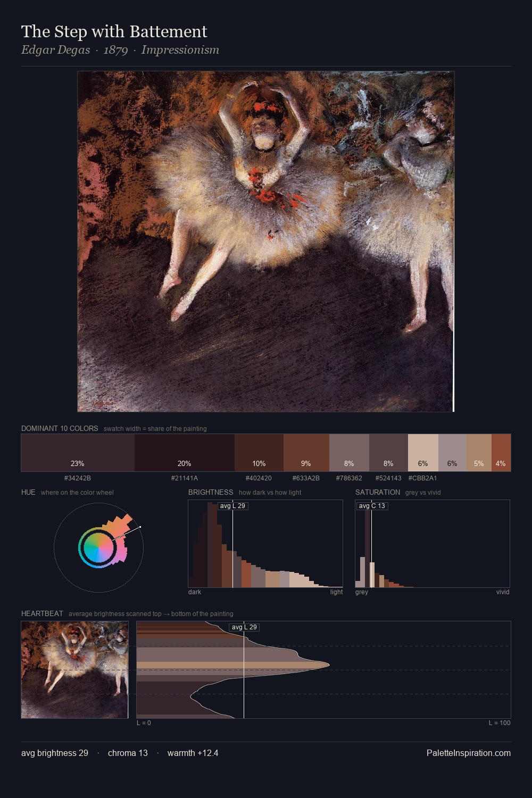This screenshot has width=532, height=798.
Task: Click the 'SATURATION' section heading
Action: point(378,492)
